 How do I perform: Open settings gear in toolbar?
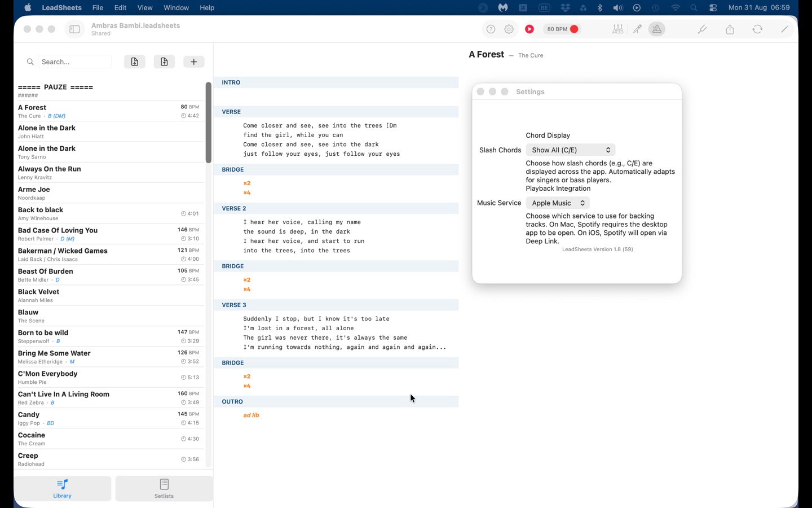point(509,29)
